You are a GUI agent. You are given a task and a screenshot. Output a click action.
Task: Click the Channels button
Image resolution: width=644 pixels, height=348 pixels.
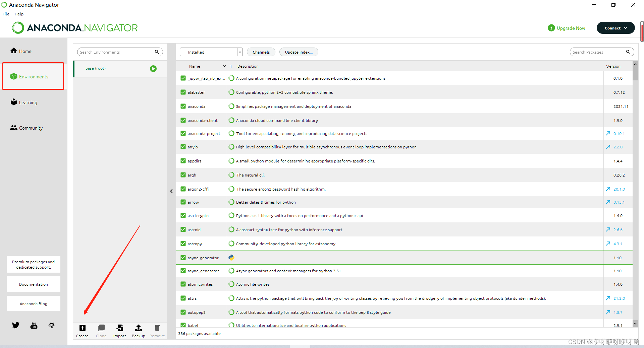click(x=261, y=52)
